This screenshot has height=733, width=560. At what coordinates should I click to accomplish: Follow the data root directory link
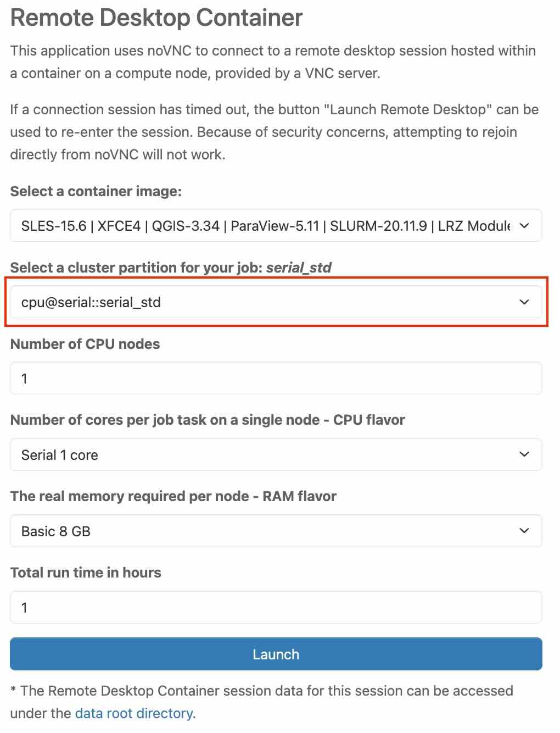(134, 713)
